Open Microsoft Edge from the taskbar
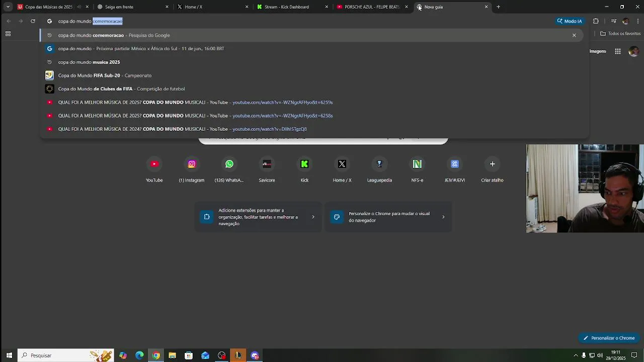This screenshot has height=362, width=644. coord(139,355)
